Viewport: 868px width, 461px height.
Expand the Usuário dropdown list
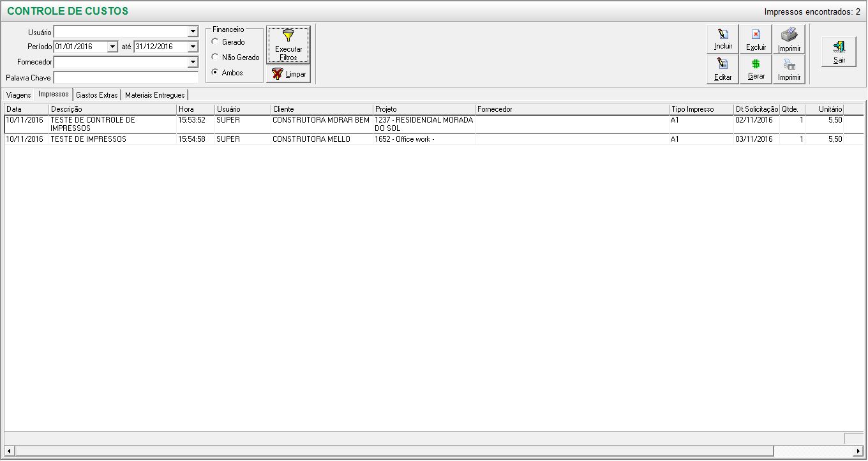pos(193,32)
